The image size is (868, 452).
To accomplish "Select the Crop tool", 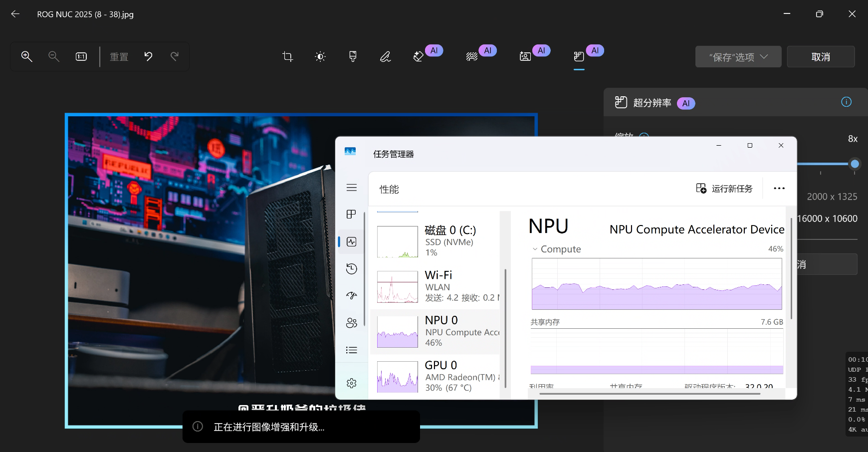I will (287, 56).
